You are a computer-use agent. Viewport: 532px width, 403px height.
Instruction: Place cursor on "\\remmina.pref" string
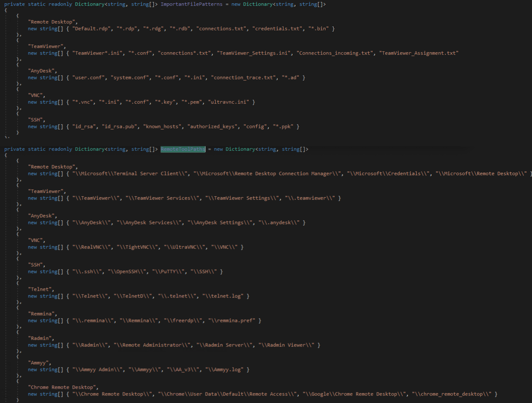point(232,321)
